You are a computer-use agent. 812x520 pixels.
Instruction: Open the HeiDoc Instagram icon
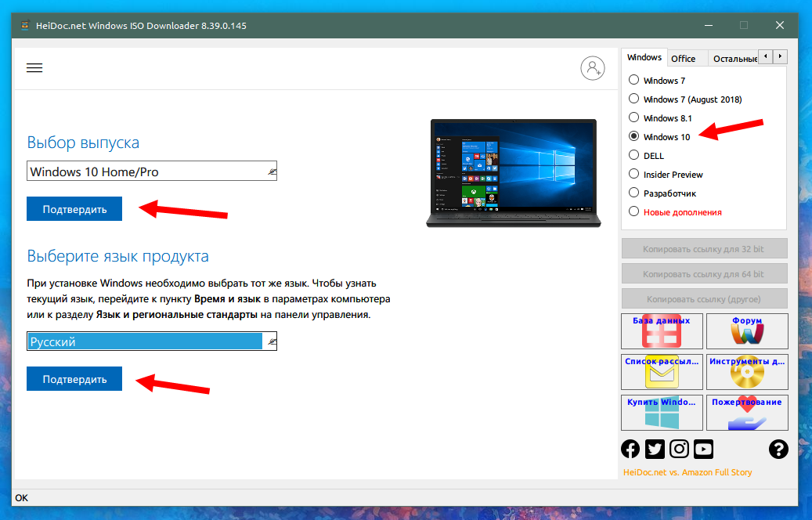tap(679, 449)
